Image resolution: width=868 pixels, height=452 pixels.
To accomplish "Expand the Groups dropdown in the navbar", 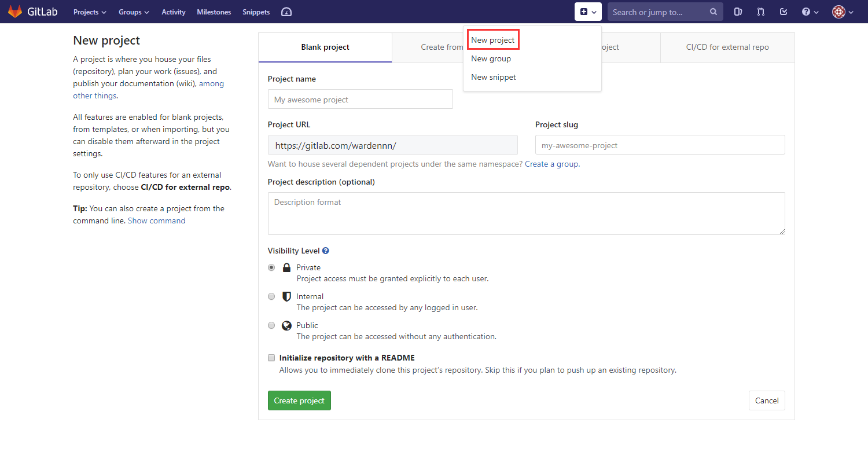I will pos(134,12).
